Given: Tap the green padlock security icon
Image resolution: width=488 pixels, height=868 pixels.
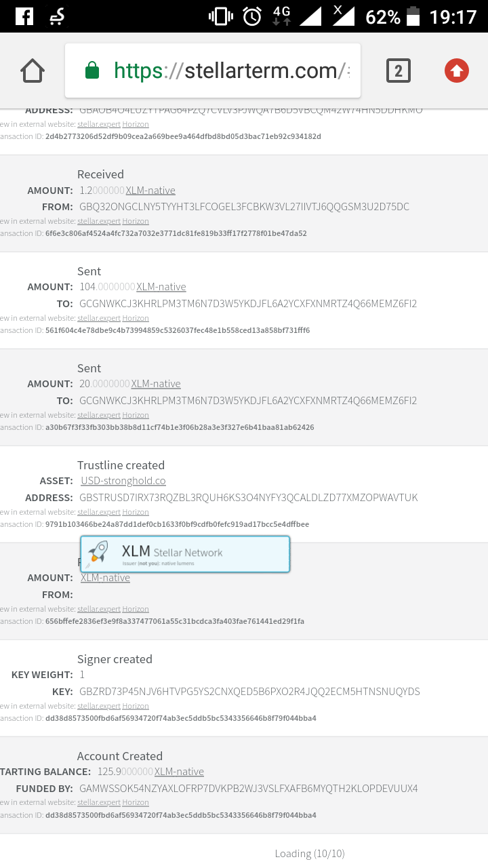Looking at the screenshot, I should click(92, 71).
